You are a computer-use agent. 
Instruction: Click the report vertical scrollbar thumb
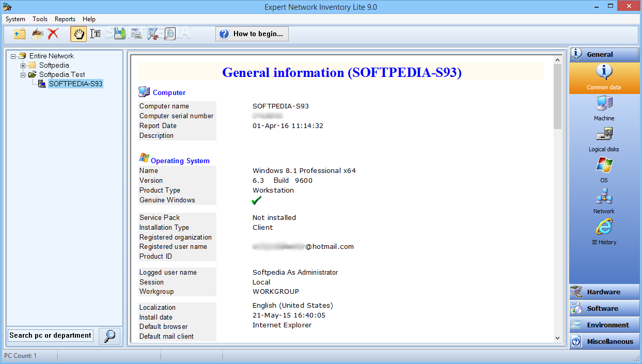click(557, 97)
